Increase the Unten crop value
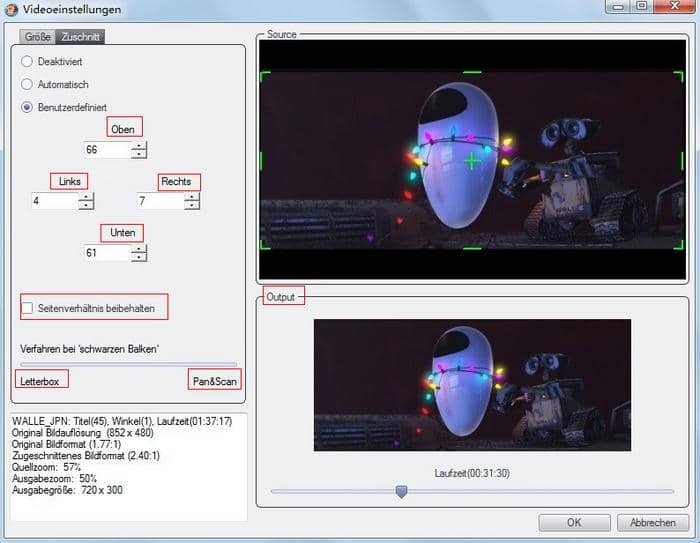This screenshot has width=700, height=543. [x=139, y=249]
